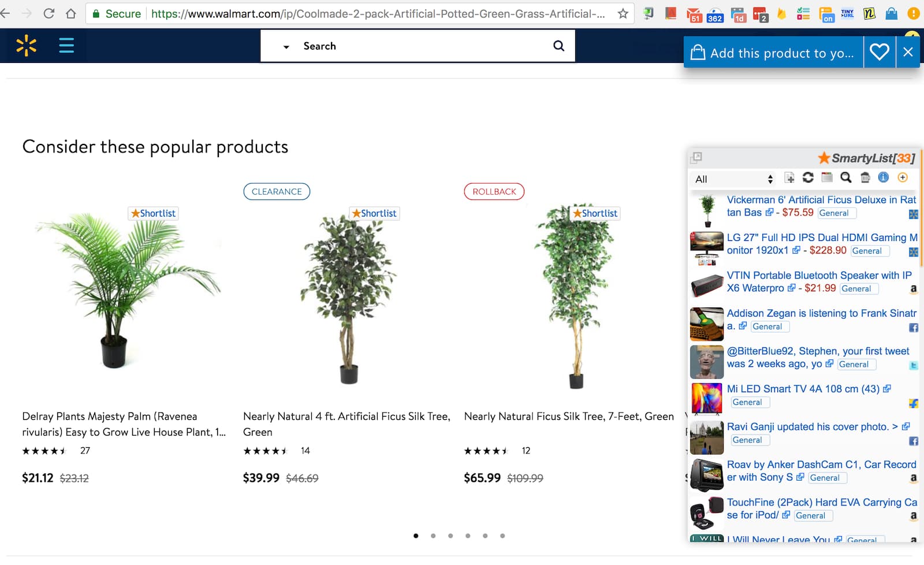Click the add-page icon in SmartyList toolbar
Screen dimensions: 924x565
789,178
